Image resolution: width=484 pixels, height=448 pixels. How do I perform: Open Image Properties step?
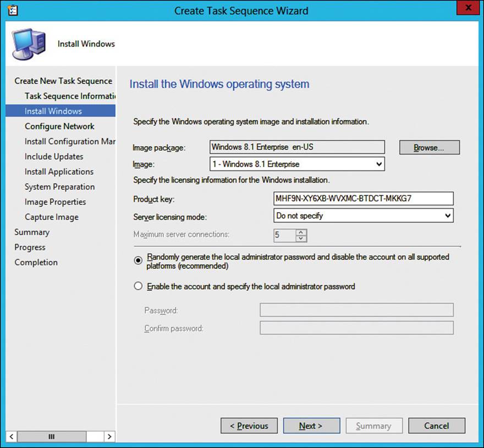tap(55, 202)
